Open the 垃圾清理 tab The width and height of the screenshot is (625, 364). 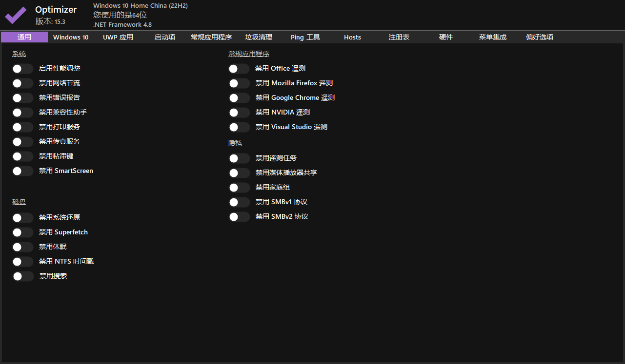pos(259,37)
